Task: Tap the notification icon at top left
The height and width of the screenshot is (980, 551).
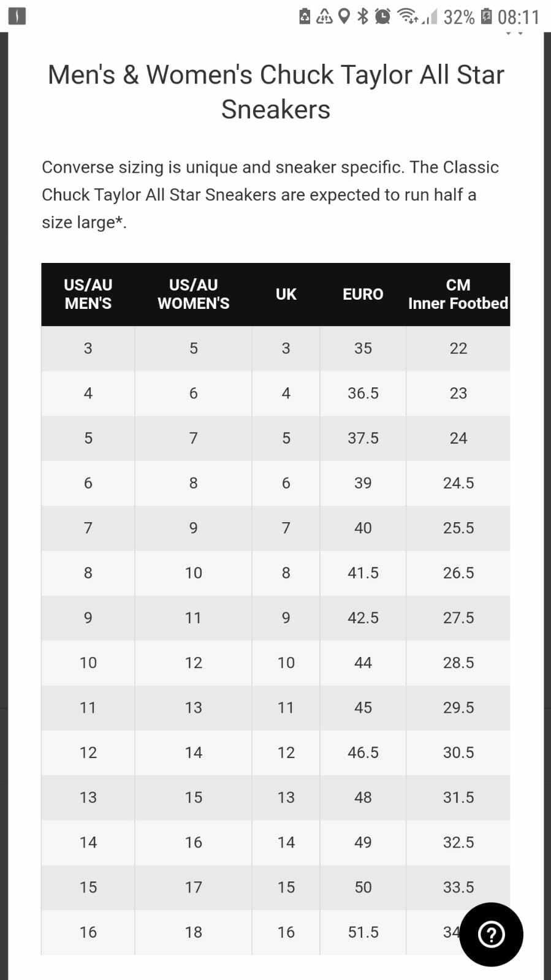Action: 17,17
